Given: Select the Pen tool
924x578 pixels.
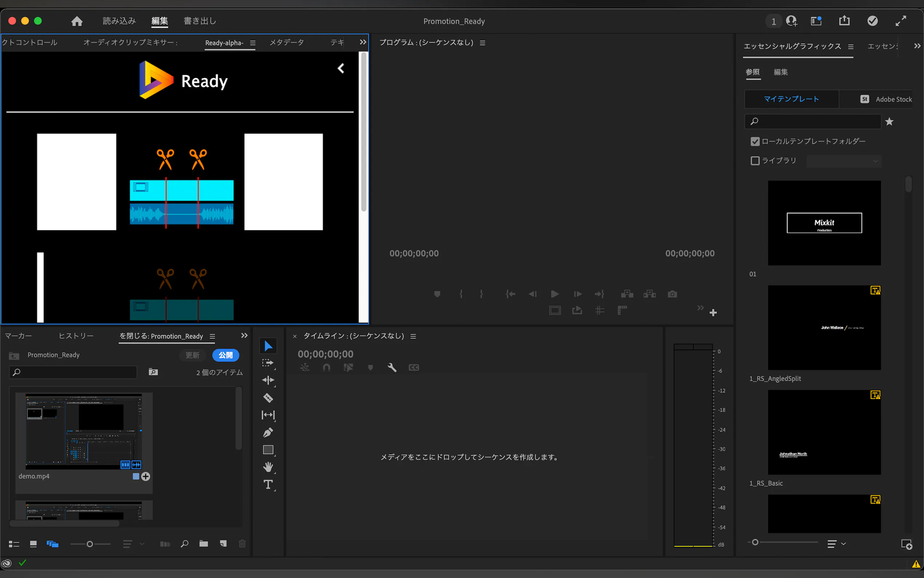Looking at the screenshot, I should click(x=268, y=433).
